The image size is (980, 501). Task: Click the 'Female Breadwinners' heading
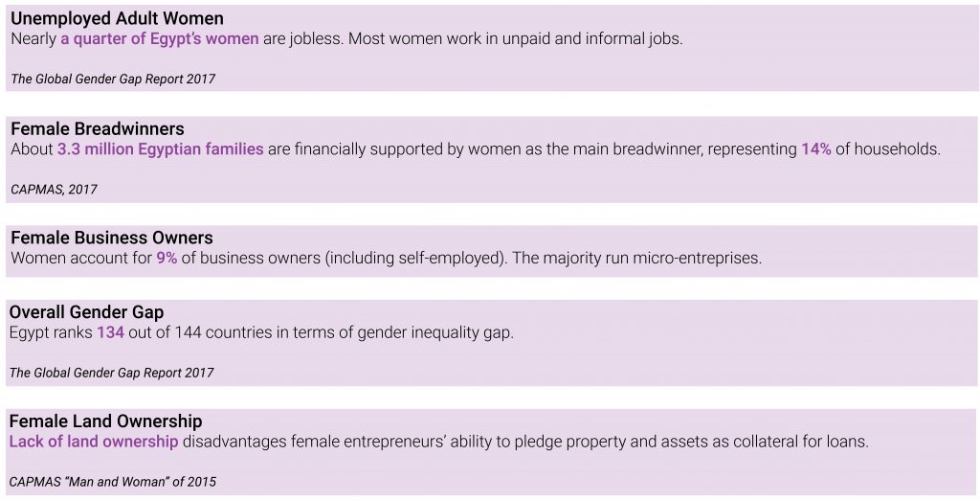click(98, 129)
